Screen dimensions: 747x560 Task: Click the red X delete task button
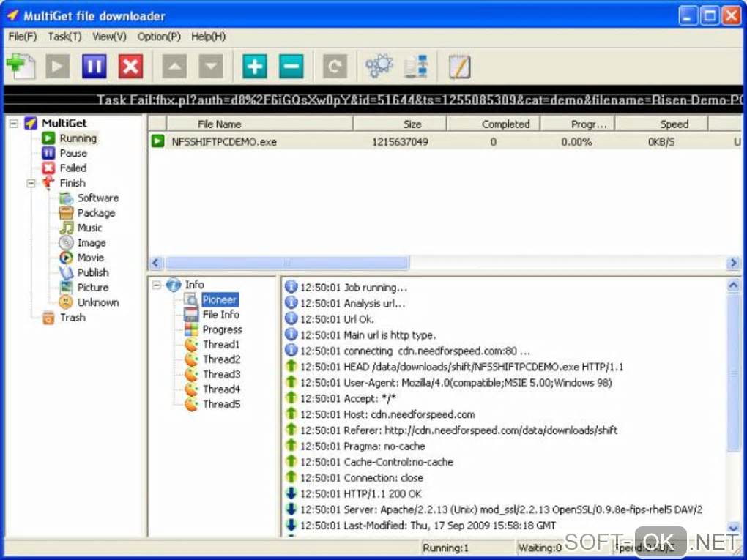(130, 66)
